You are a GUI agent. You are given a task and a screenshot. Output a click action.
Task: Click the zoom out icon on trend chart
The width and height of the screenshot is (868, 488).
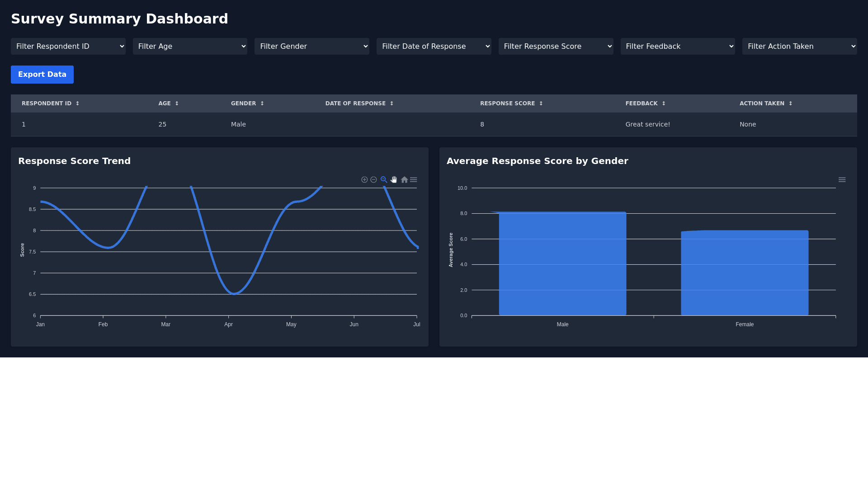tap(373, 180)
